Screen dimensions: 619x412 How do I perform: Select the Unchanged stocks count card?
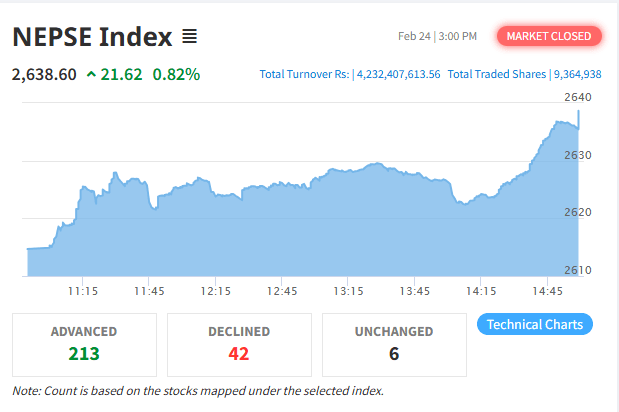tap(393, 341)
